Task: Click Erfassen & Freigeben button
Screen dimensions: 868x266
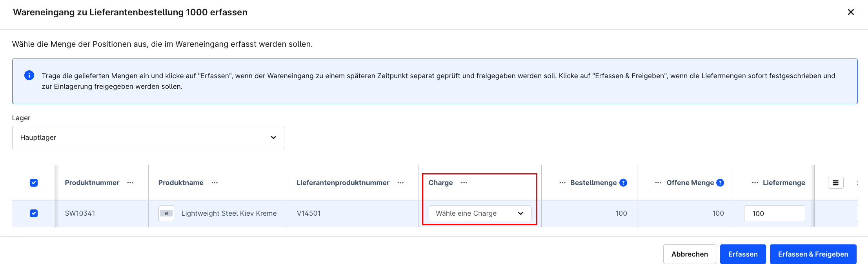Action: 813,254
